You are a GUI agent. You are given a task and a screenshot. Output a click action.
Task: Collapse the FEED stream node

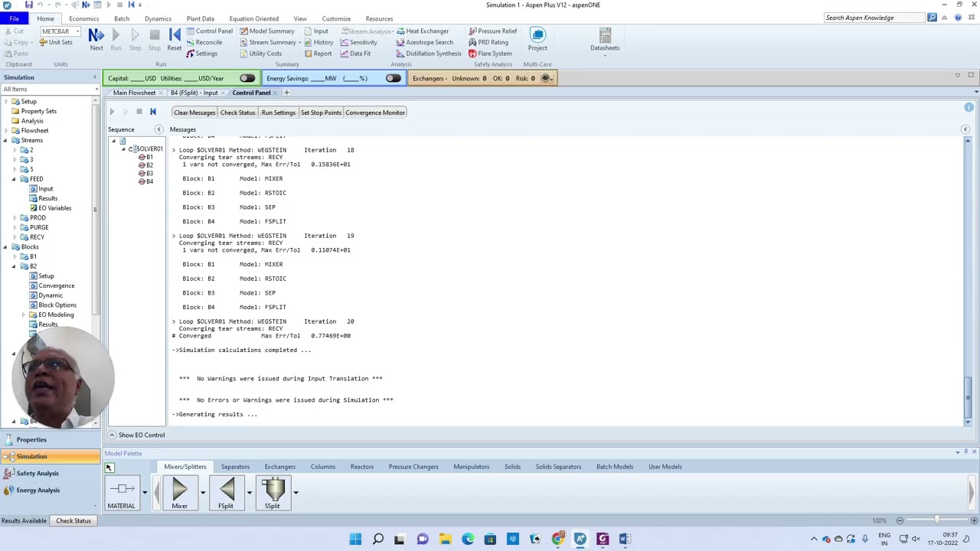pos(14,179)
